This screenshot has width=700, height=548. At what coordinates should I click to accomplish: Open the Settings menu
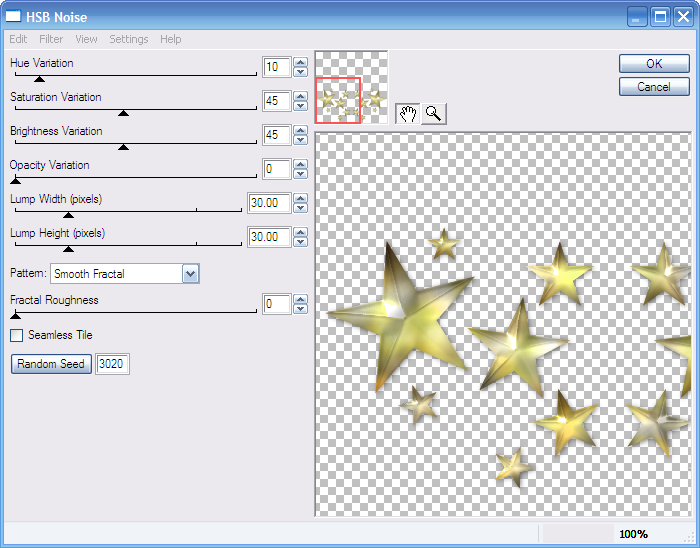pyautogui.click(x=129, y=39)
